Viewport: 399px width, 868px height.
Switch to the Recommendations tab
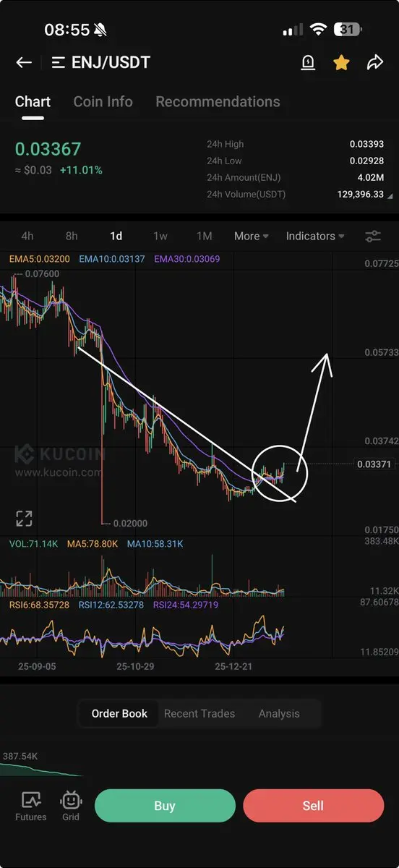pos(218,101)
